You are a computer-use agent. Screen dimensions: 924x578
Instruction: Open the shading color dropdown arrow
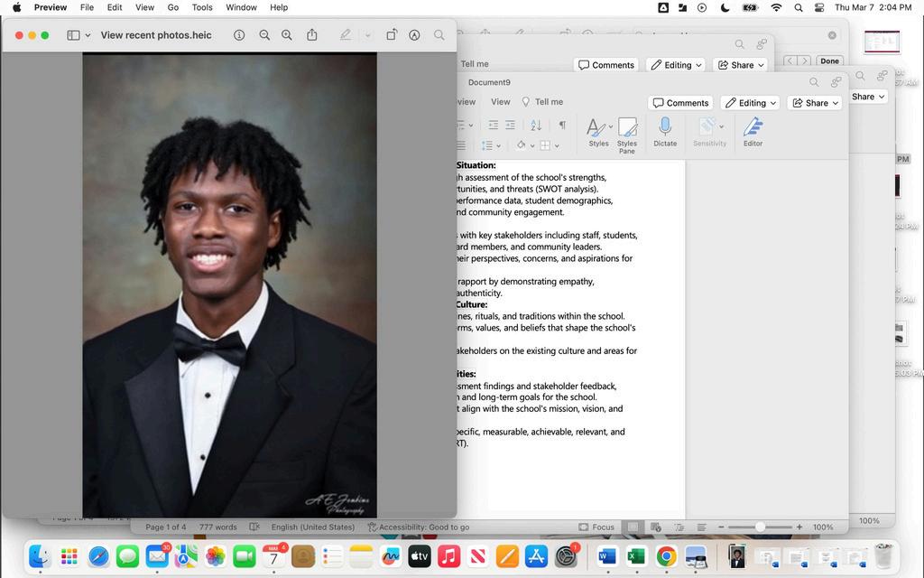pyautogui.click(x=532, y=145)
